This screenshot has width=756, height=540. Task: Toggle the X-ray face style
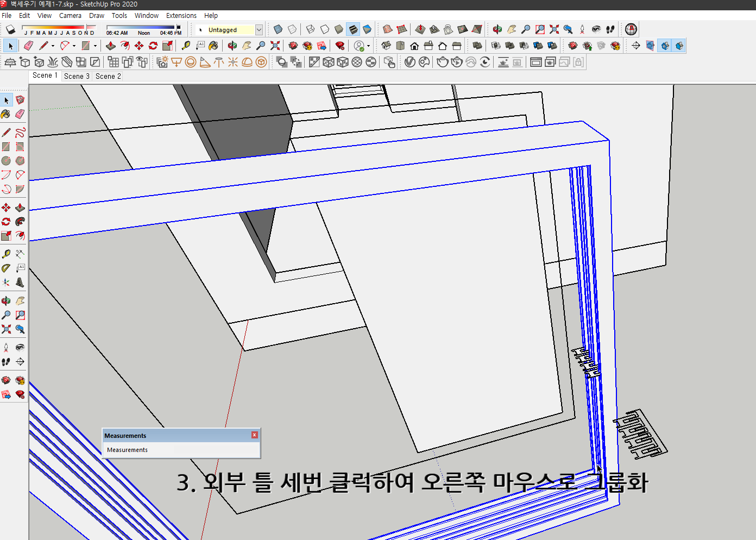[x=277, y=29]
